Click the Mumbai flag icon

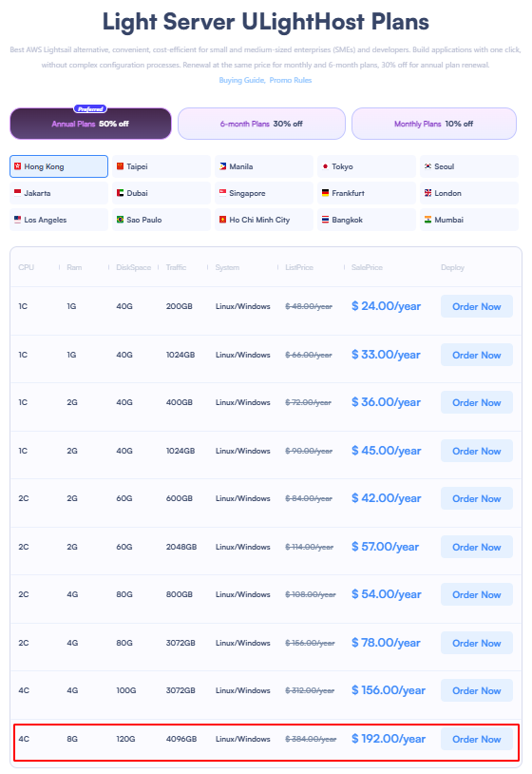pos(427,220)
